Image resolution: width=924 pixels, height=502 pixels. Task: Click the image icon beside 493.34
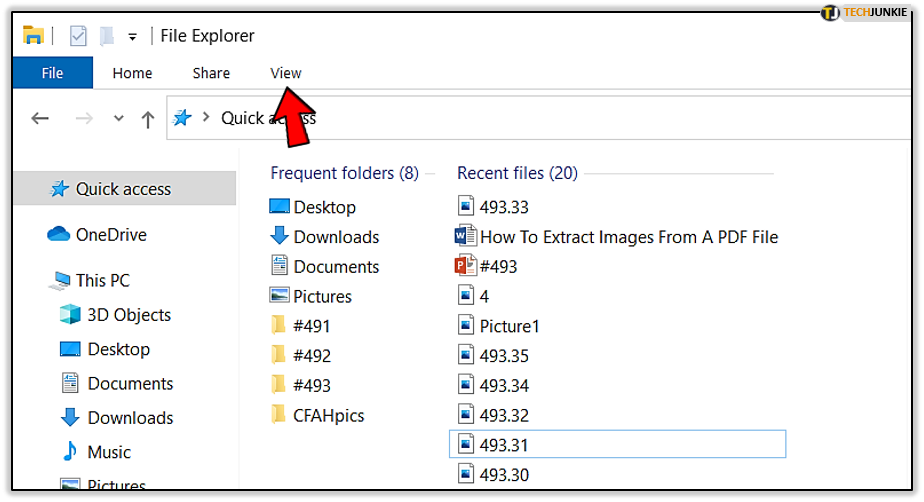point(466,384)
